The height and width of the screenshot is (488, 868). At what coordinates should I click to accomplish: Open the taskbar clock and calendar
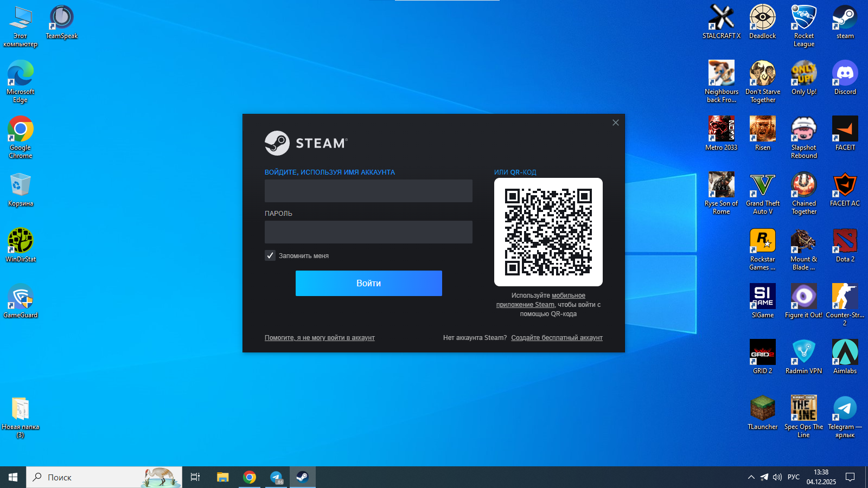[x=821, y=477]
